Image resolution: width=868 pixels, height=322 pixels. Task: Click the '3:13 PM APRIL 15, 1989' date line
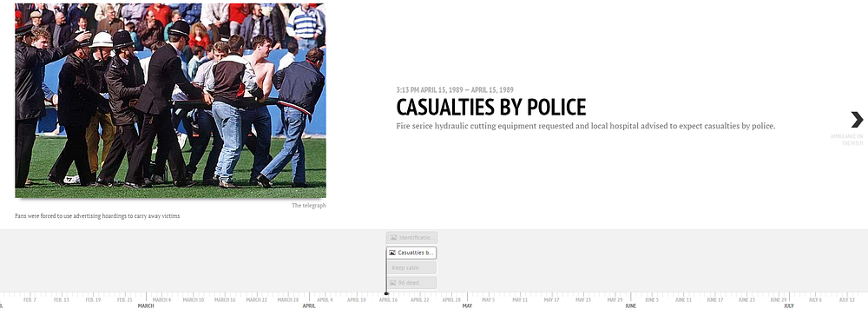point(455,89)
